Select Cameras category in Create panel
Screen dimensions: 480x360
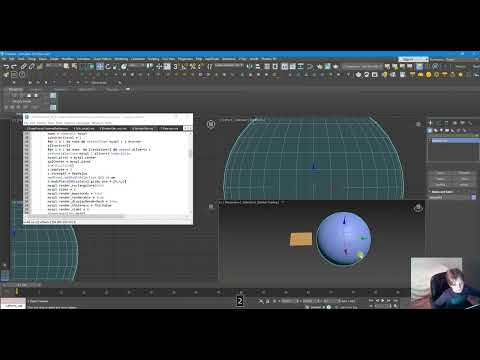(447, 130)
